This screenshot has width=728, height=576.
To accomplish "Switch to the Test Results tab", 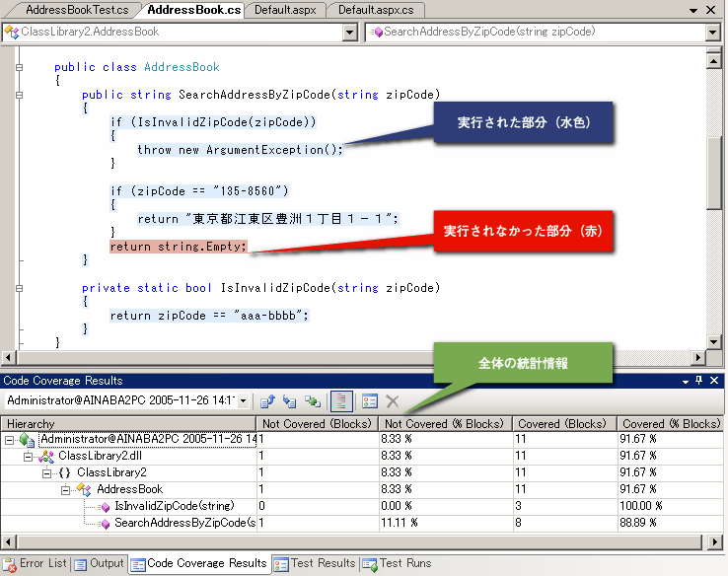I will pos(316,564).
